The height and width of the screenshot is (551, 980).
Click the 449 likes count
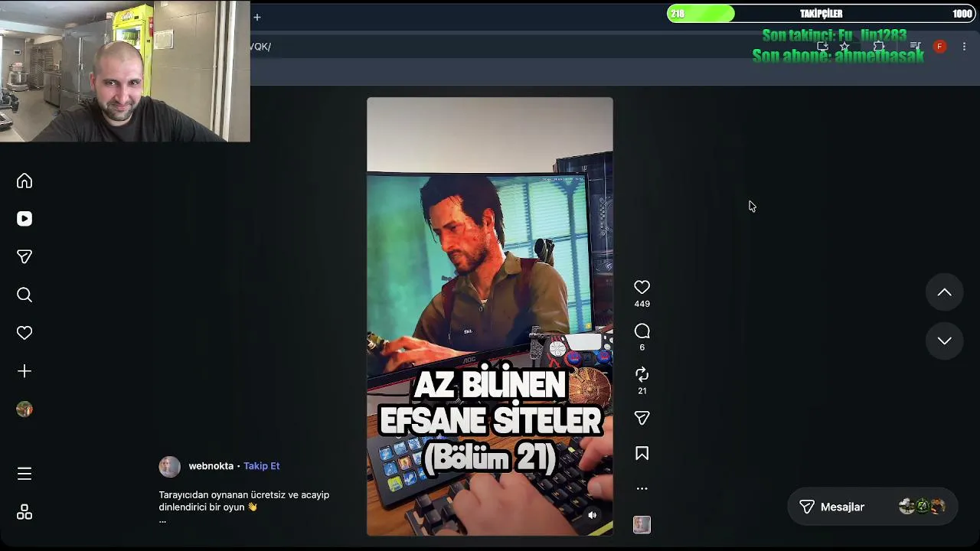click(x=642, y=304)
